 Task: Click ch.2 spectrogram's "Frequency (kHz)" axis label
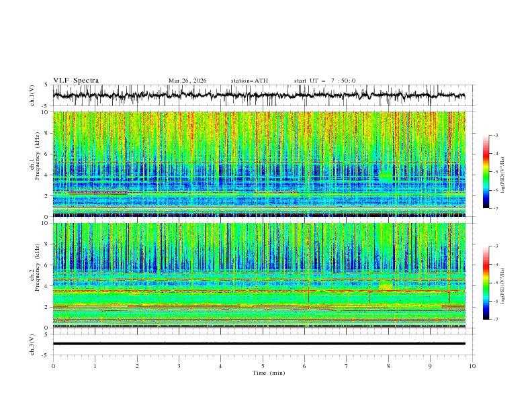click(x=38, y=267)
